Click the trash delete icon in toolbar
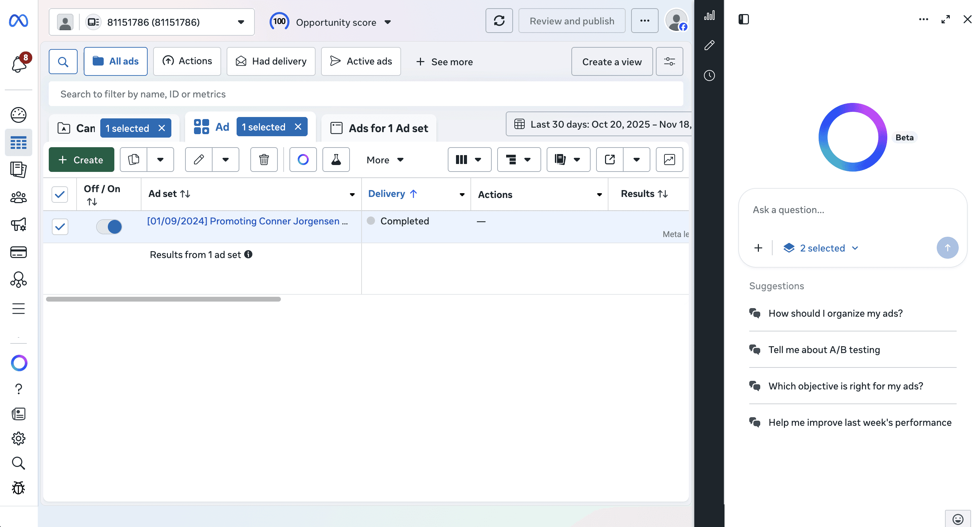This screenshot has width=980, height=527. tap(264, 160)
